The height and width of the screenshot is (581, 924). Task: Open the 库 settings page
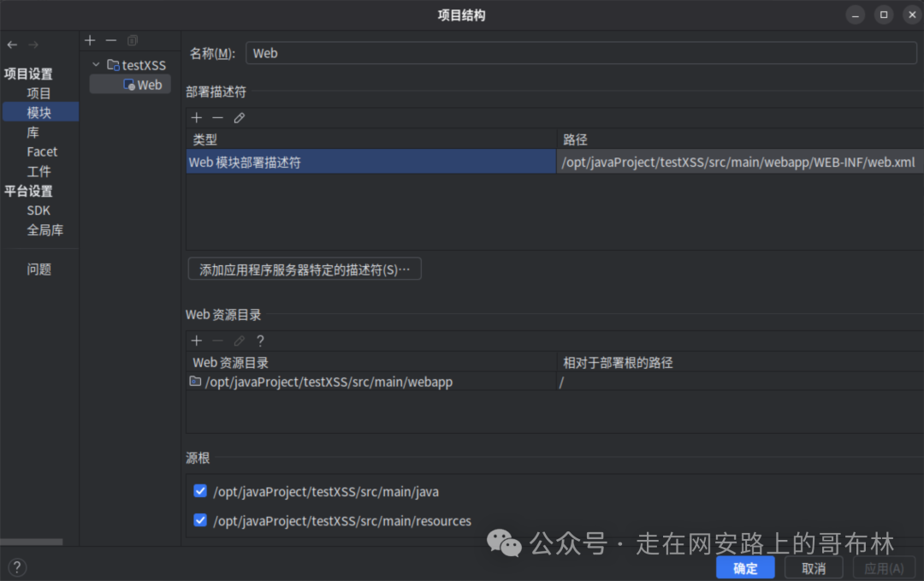pyautogui.click(x=33, y=132)
